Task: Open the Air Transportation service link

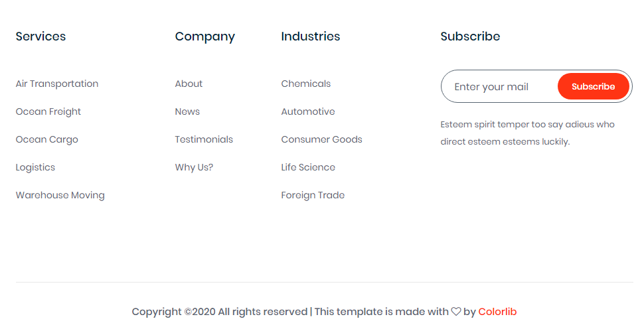Action: [x=57, y=84]
